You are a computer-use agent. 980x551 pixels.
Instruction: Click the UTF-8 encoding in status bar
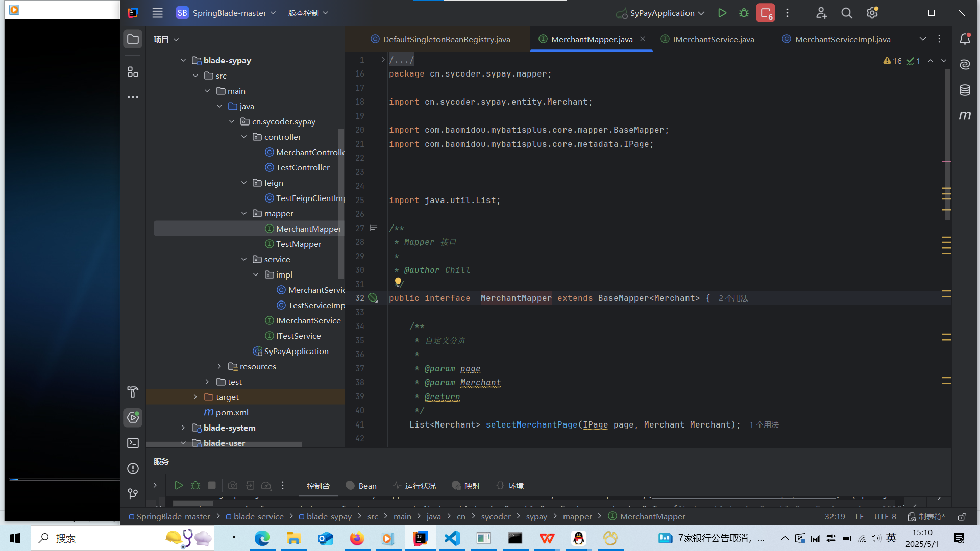click(x=885, y=517)
